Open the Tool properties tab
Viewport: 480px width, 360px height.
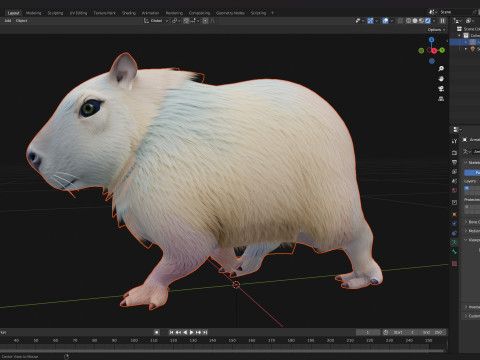click(454, 141)
